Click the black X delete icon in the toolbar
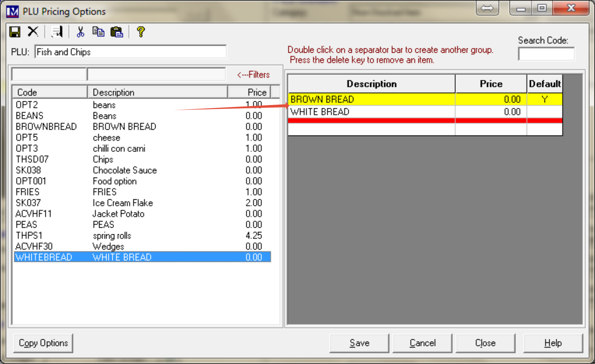Viewport: 595px width, 364px height. 33,32
